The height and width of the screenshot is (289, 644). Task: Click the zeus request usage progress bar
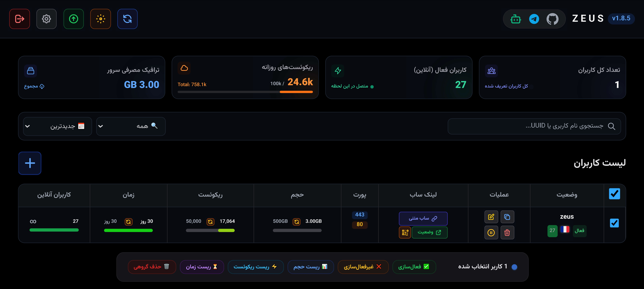coord(210,230)
